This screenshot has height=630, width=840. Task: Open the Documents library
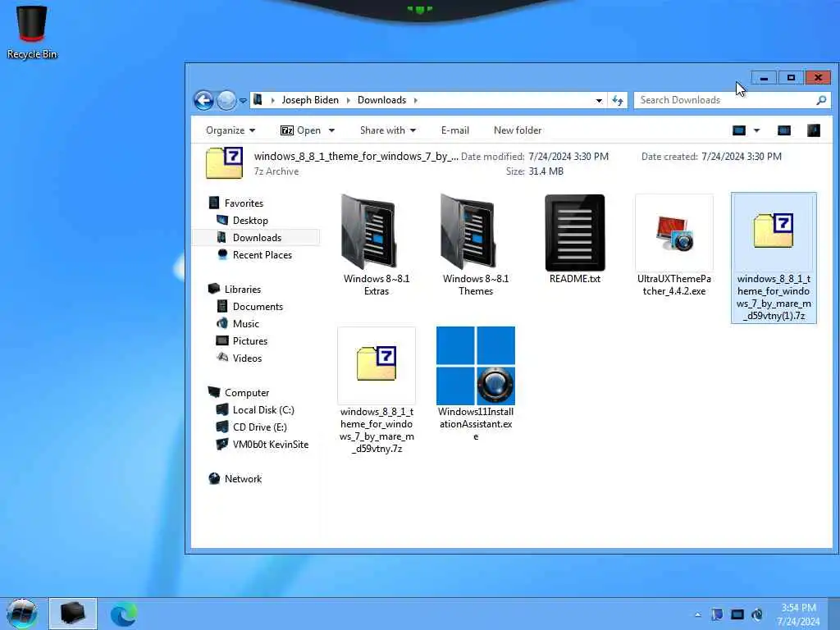click(258, 307)
